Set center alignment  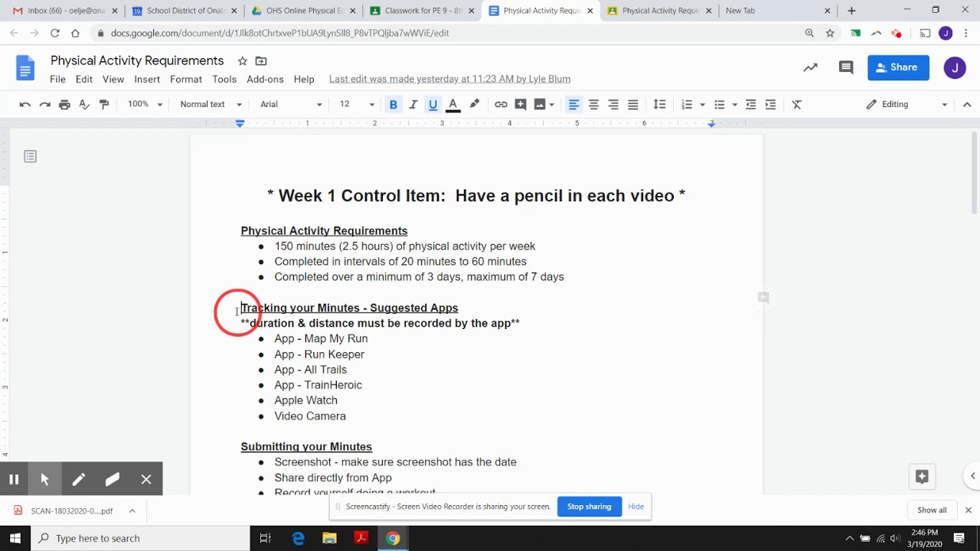coord(593,104)
